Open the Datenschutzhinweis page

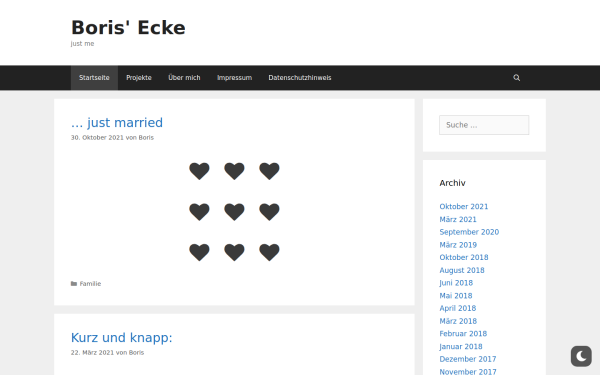coord(300,78)
